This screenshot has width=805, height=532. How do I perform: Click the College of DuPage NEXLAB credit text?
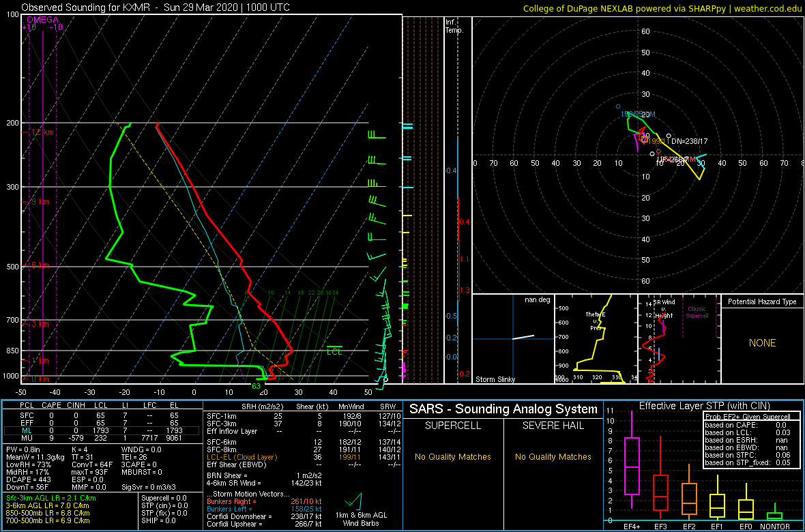[662, 8]
